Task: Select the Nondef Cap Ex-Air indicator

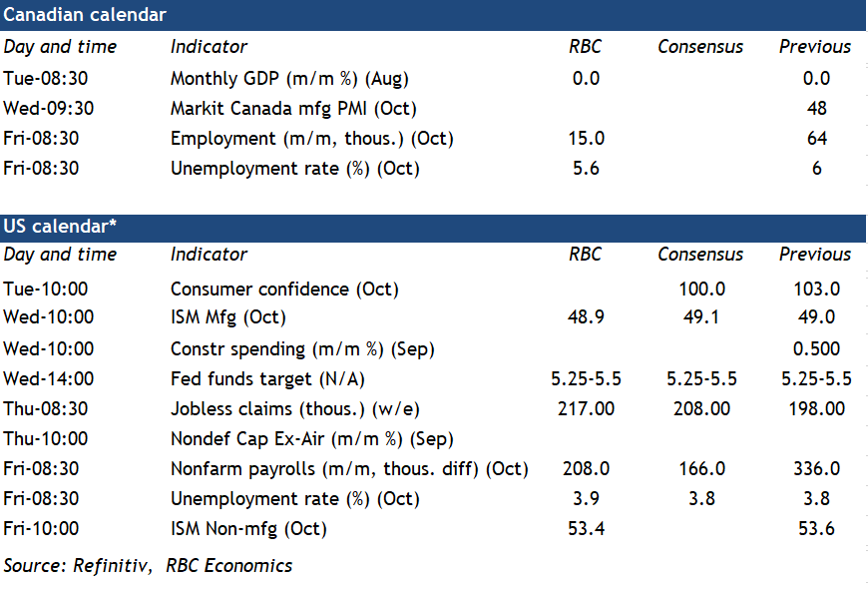Action: pos(311,438)
